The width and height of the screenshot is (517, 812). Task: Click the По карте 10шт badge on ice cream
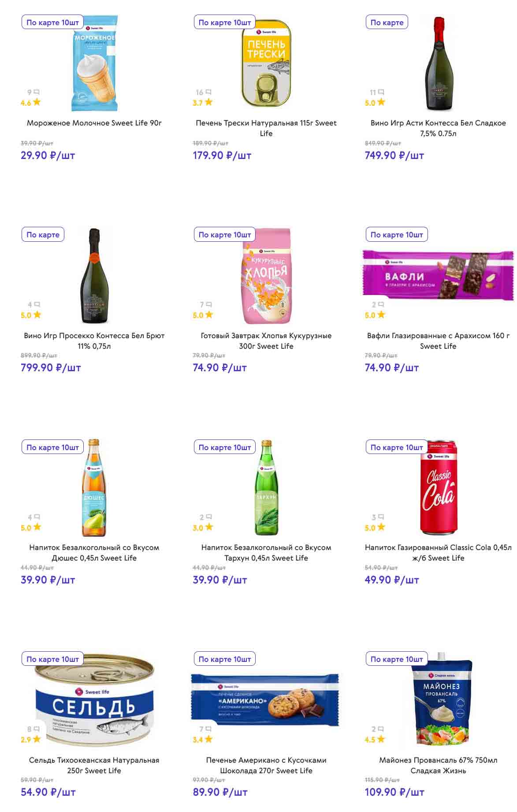(x=52, y=22)
